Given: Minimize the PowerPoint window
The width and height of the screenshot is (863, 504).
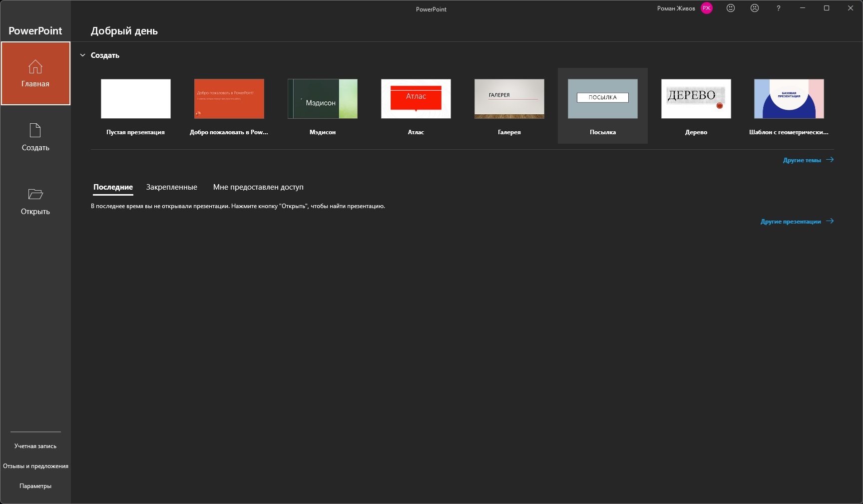Looking at the screenshot, I should 803,8.
